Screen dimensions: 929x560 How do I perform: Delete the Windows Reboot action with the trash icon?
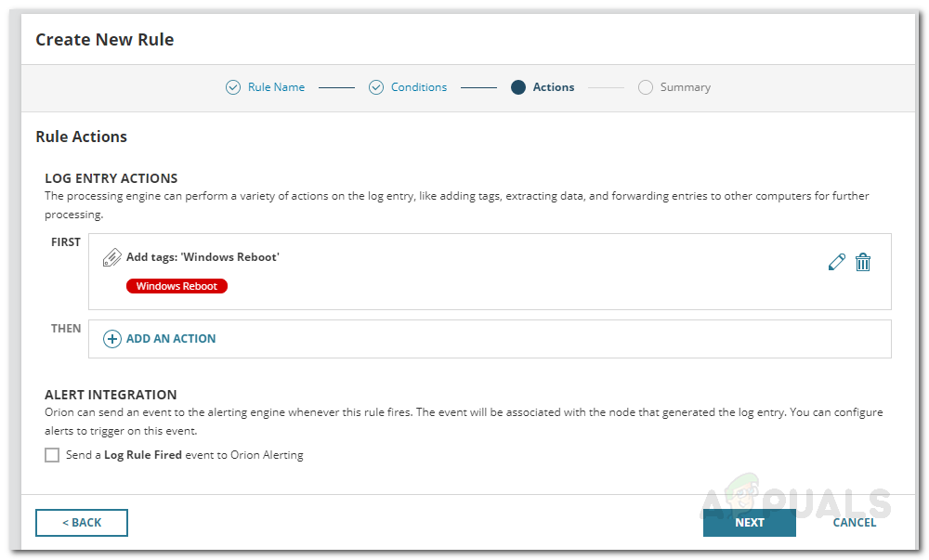863,263
